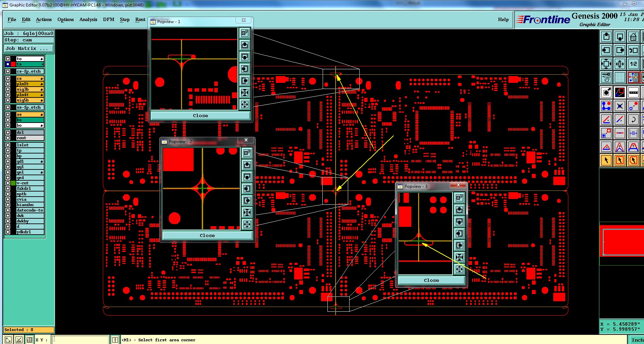
Task: Click pan left icon in Popview 3
Action: click(459, 233)
